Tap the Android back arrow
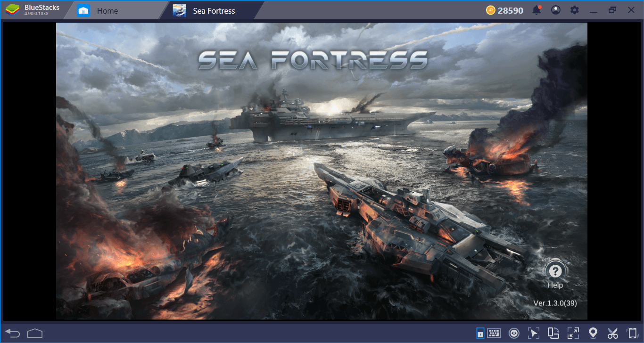 [x=13, y=333]
